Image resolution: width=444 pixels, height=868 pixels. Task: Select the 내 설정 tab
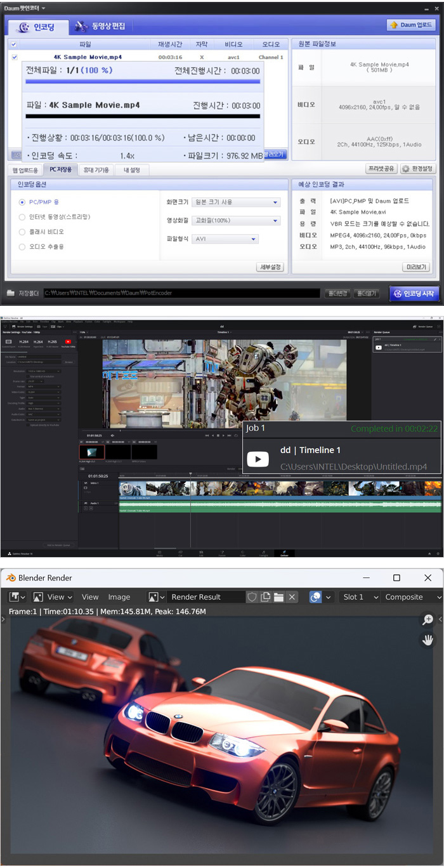(131, 170)
